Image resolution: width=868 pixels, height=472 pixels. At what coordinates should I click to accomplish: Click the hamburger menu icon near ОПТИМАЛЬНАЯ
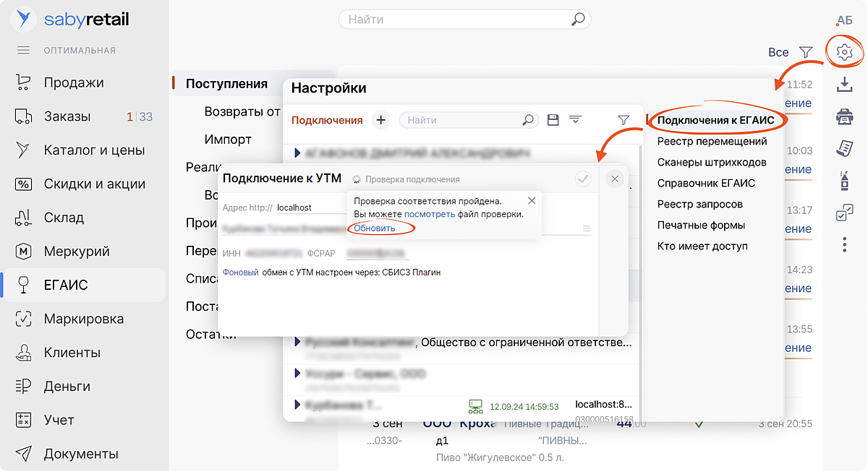coord(23,51)
